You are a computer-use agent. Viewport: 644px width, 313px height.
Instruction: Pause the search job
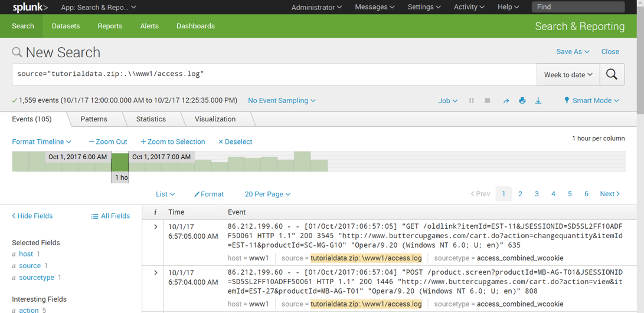point(472,101)
